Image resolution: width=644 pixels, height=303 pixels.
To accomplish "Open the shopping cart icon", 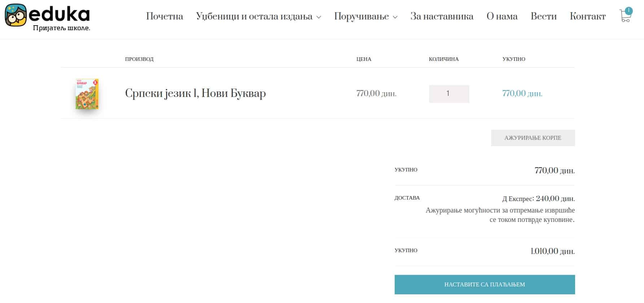I will [625, 16].
